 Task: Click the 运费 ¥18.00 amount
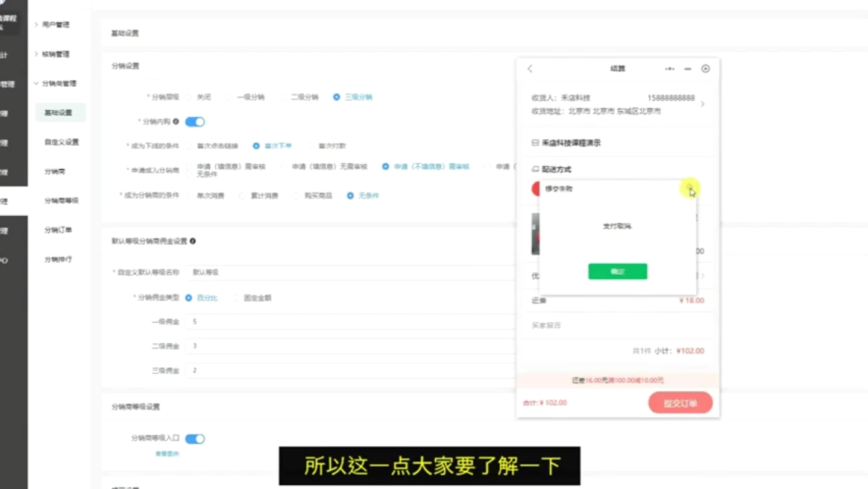pos(691,301)
